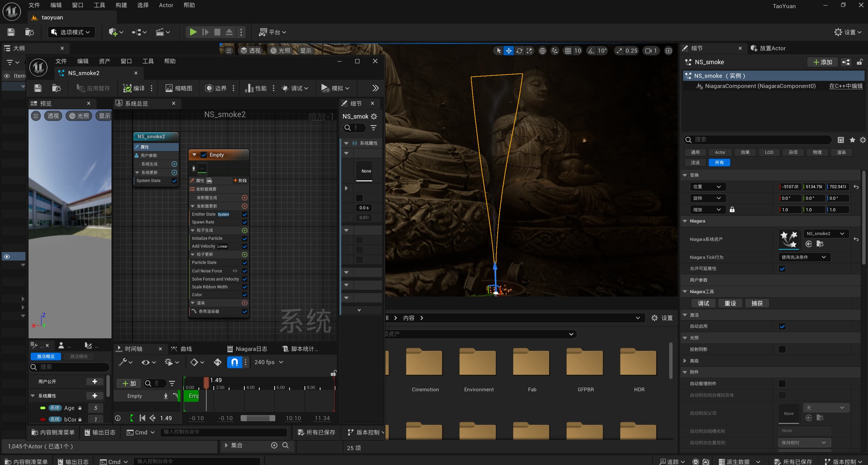Select the viewport translate (move) tool
The height and width of the screenshot is (465, 868).
pos(508,51)
